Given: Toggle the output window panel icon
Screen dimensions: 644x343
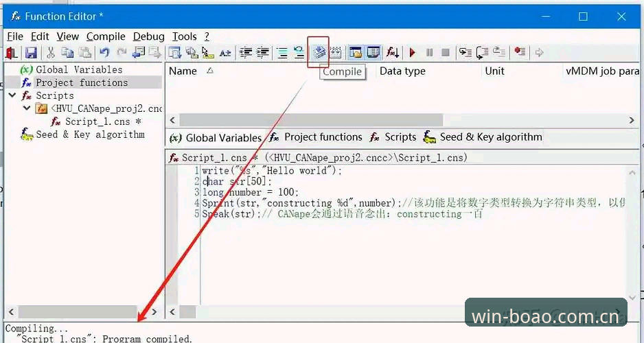Looking at the screenshot, I should point(373,53).
